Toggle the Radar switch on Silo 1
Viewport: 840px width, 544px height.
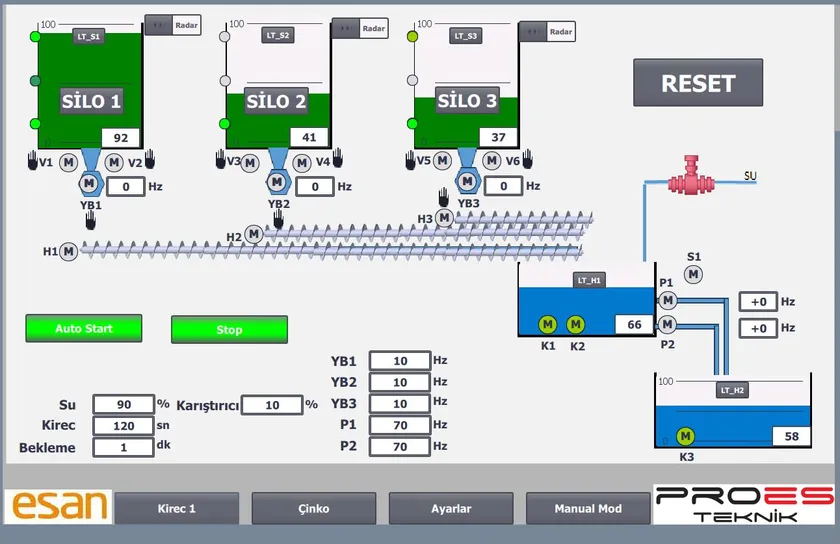(x=158, y=25)
